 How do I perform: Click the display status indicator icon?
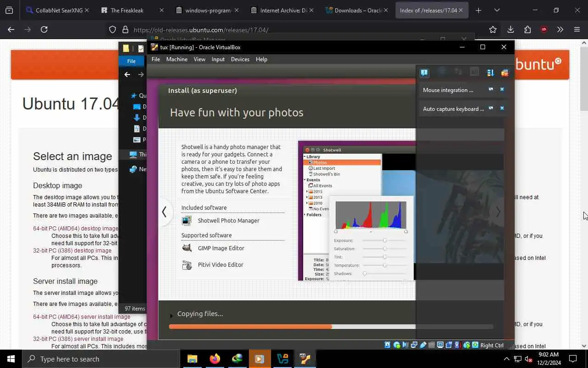coord(440,345)
